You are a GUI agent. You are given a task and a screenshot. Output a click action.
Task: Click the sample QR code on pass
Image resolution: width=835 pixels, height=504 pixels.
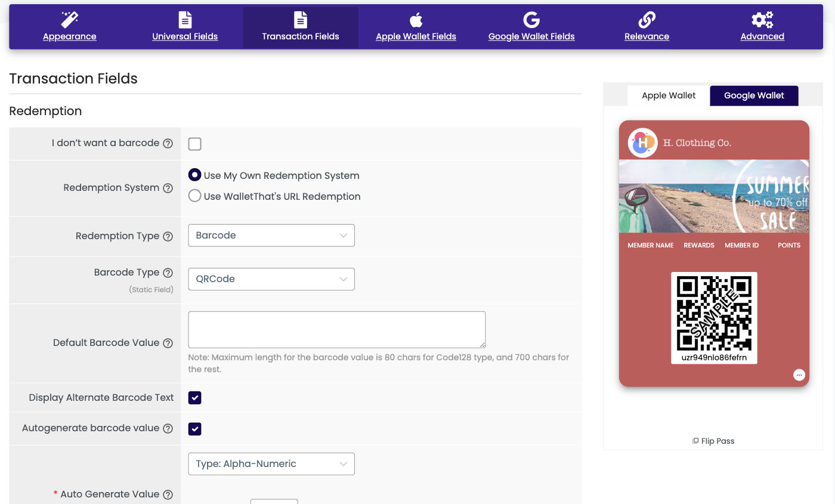[714, 313]
